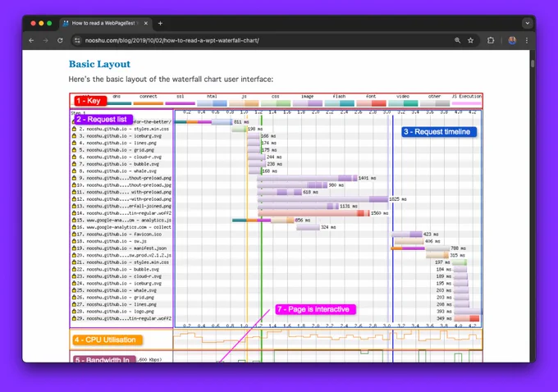Bookmark this page with the star
The height and width of the screenshot is (392, 558).
coord(470,40)
